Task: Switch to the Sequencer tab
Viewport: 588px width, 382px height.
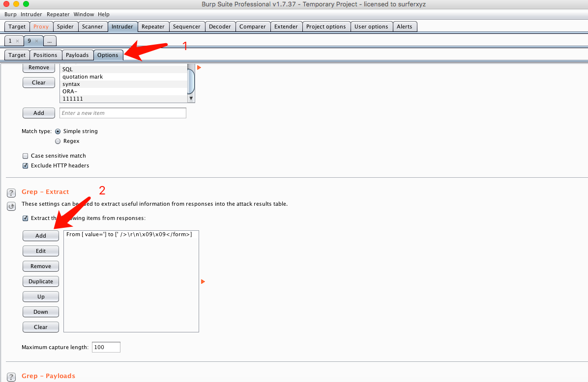Action: [187, 27]
